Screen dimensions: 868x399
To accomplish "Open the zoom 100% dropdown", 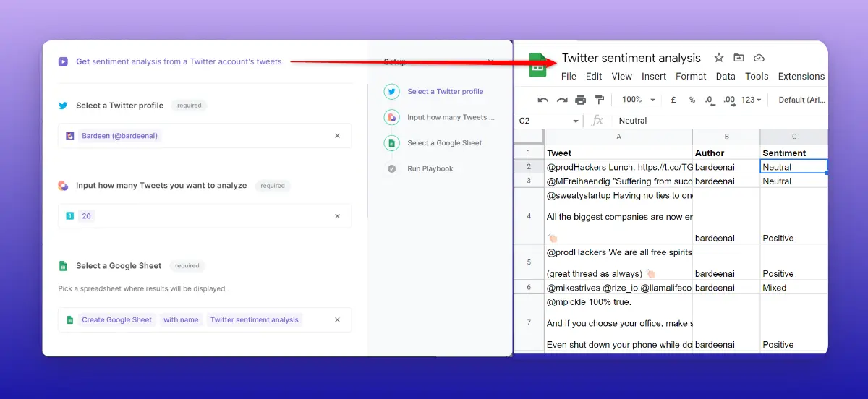I will point(639,100).
